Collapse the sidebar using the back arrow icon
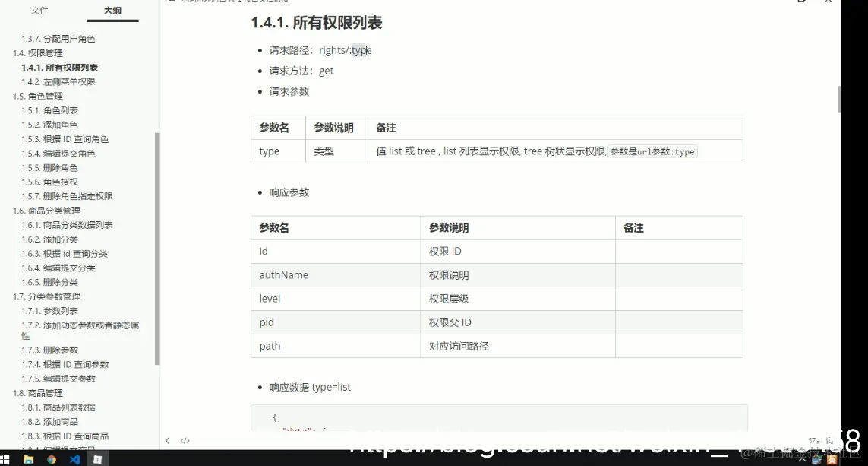 [x=167, y=440]
